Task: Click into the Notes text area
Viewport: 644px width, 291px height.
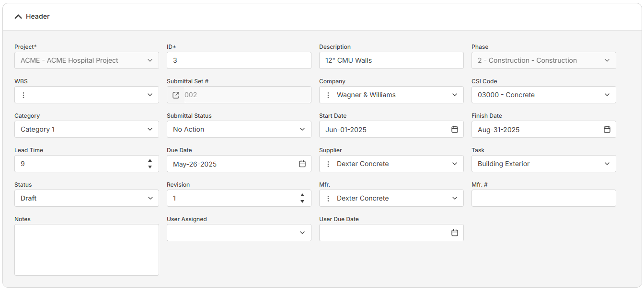Action: pyautogui.click(x=86, y=249)
